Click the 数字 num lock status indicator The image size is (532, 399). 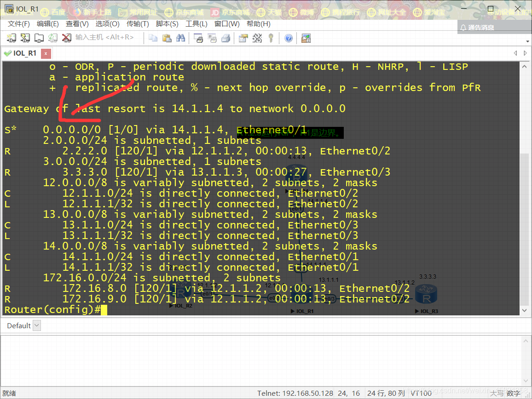(x=513, y=393)
